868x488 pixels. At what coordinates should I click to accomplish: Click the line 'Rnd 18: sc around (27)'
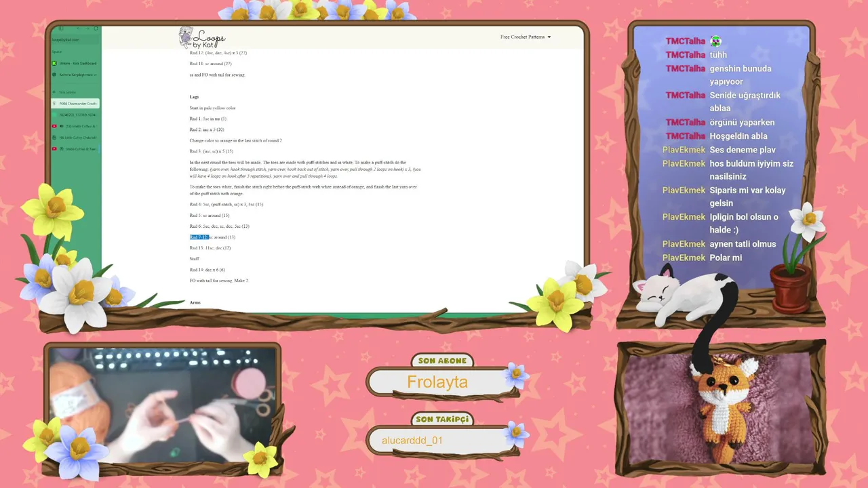click(210, 64)
